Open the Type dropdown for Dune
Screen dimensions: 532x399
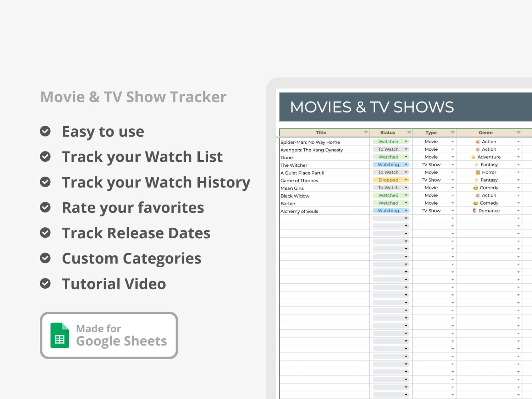453,157
